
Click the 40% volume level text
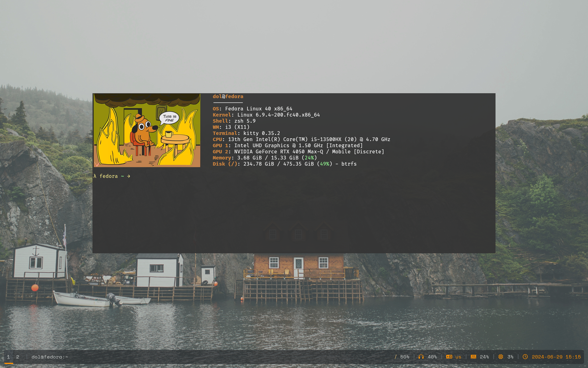coord(432,357)
